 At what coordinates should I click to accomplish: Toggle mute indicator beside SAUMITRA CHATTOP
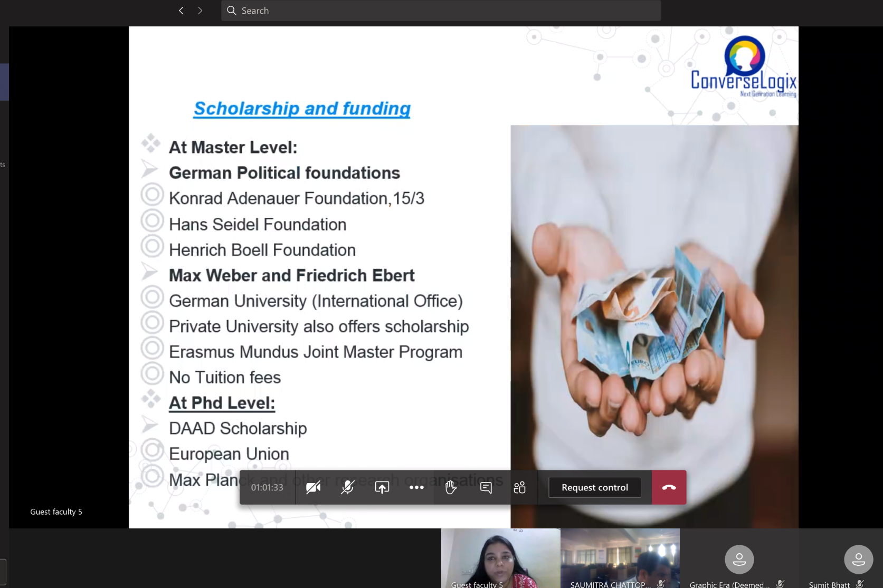coord(661,583)
